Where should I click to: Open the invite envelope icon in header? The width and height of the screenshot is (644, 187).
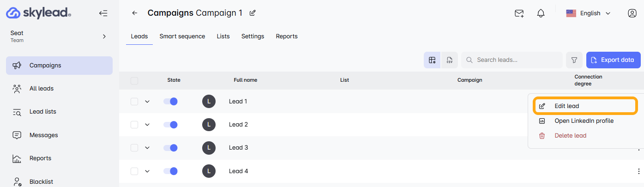[519, 13]
